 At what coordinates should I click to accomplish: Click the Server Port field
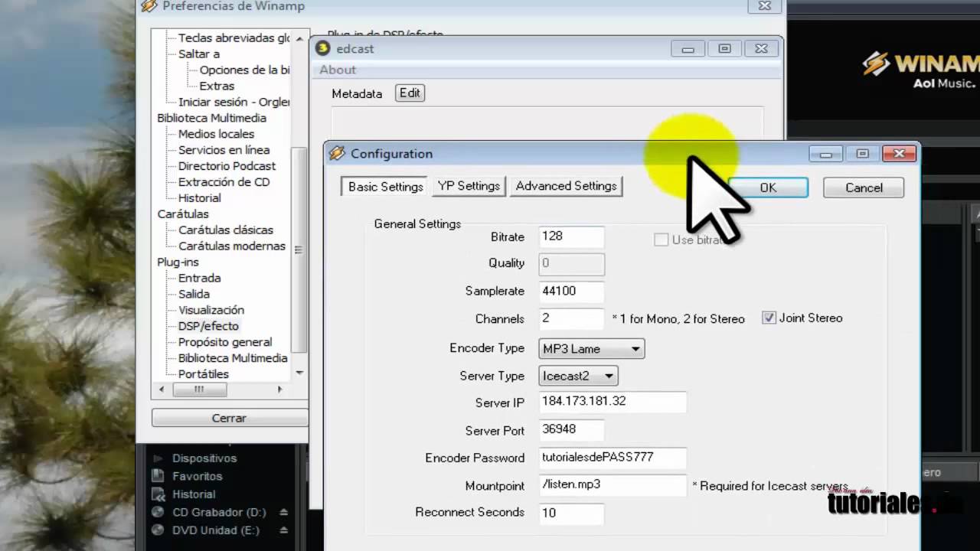coord(571,429)
